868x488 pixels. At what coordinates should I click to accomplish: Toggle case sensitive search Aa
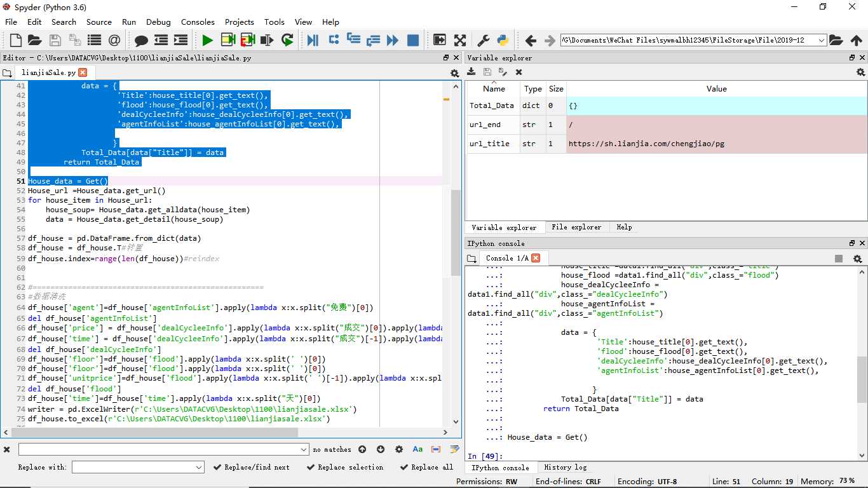pyautogui.click(x=417, y=449)
